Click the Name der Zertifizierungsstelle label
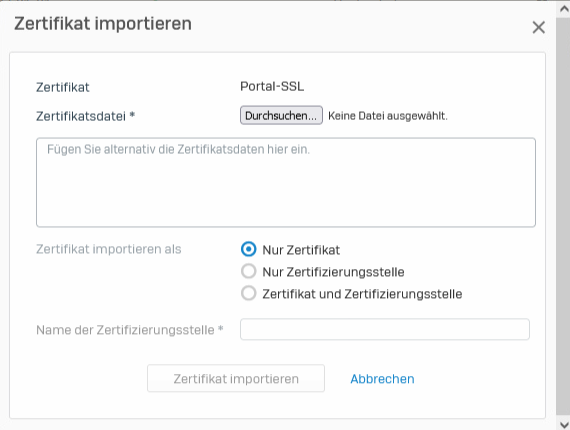570x430 pixels. (x=130, y=330)
